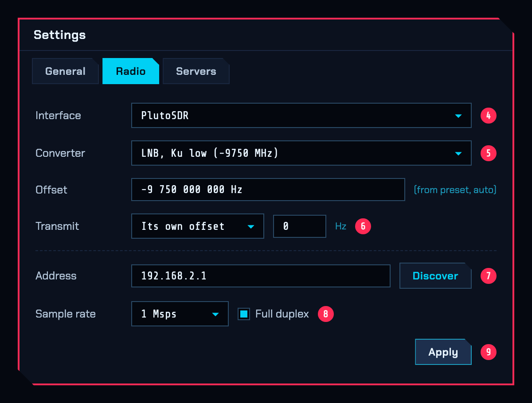Open the Transmit mode dropdown, Its own offset

pyautogui.click(x=198, y=226)
